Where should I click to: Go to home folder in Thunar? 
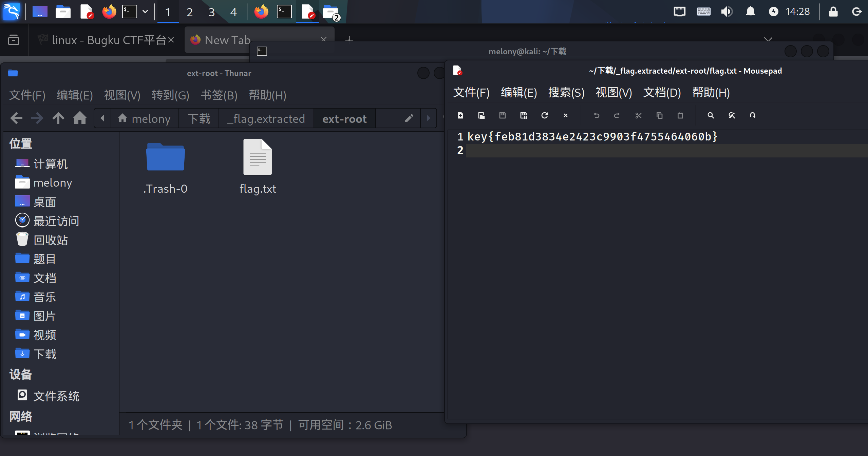[80, 118]
